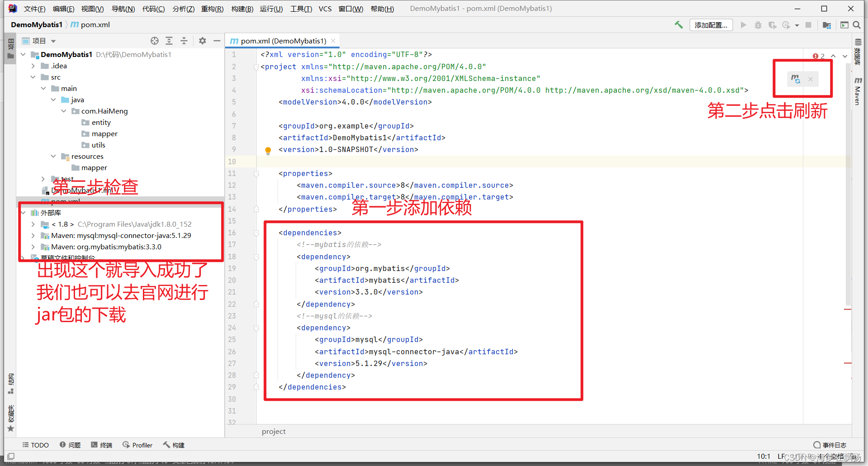The image size is (868, 466).
Task: Open the Database tool window sidebar
Action: click(858, 52)
